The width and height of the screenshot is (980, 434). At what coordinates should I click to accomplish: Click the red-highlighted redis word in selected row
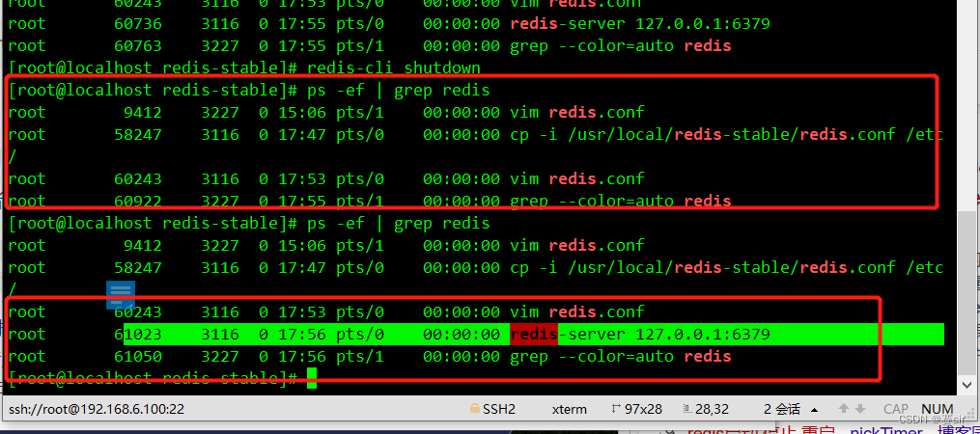click(x=534, y=334)
